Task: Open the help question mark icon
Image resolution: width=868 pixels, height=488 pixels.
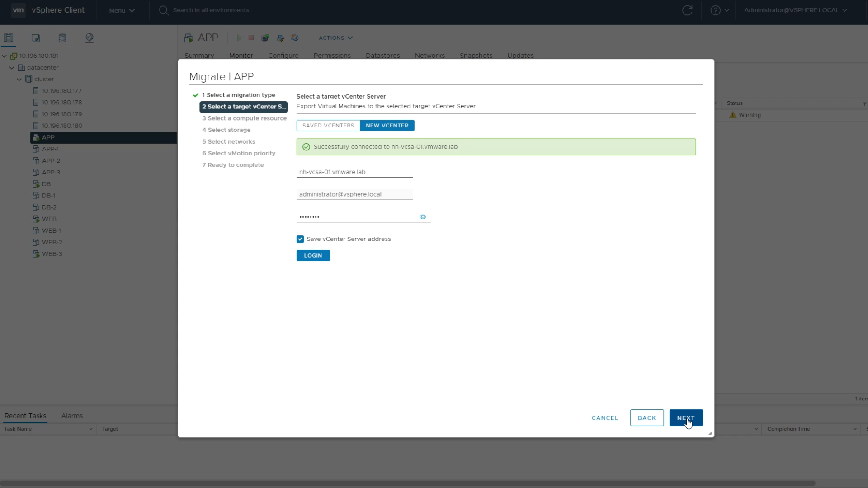Action: coord(715,10)
